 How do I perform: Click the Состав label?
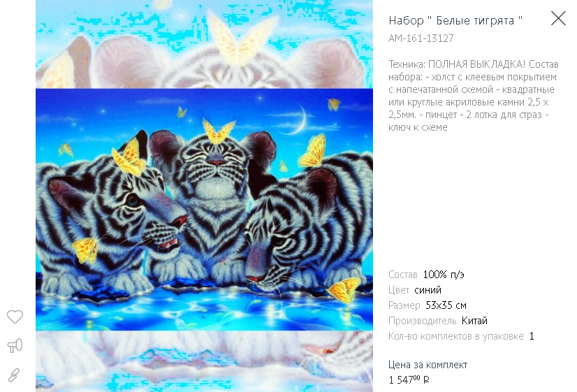pos(403,275)
